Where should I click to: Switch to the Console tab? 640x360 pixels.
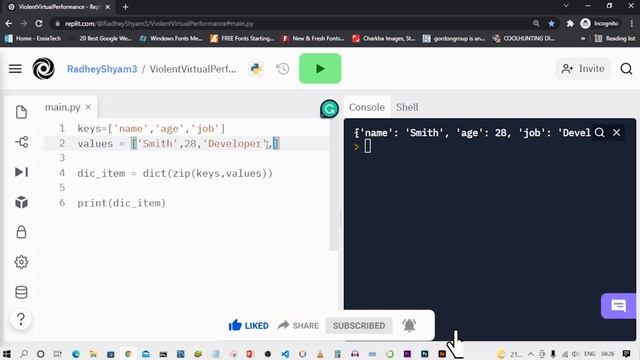(367, 107)
